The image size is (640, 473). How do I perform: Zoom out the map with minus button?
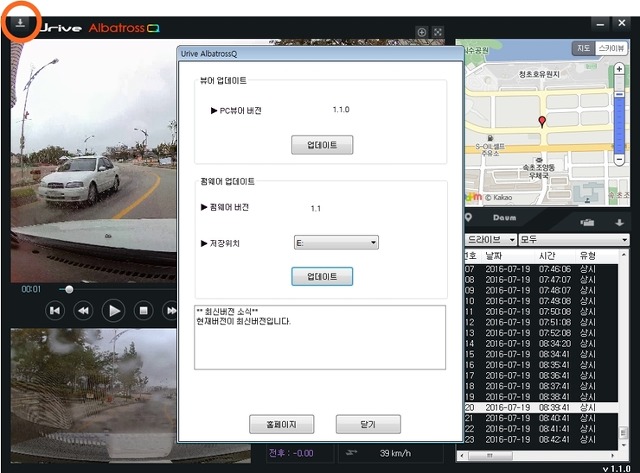tap(619, 159)
